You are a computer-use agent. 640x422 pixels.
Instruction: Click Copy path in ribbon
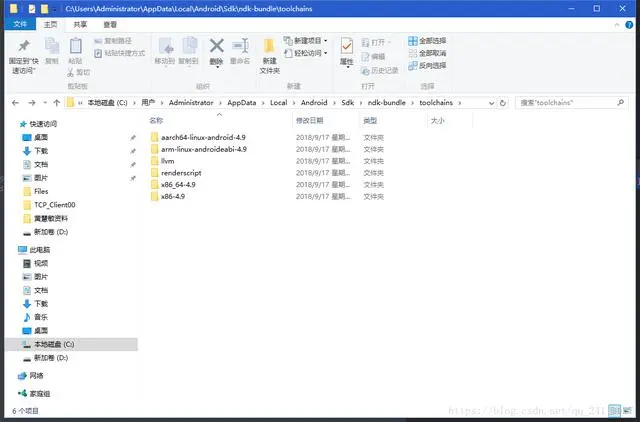(113, 41)
